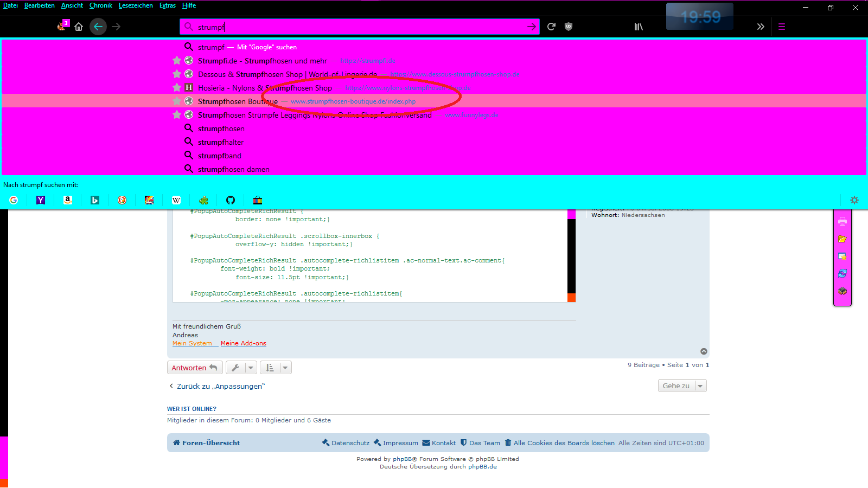
Task: Search with the red-yellow striped engine icon
Action: (149, 200)
